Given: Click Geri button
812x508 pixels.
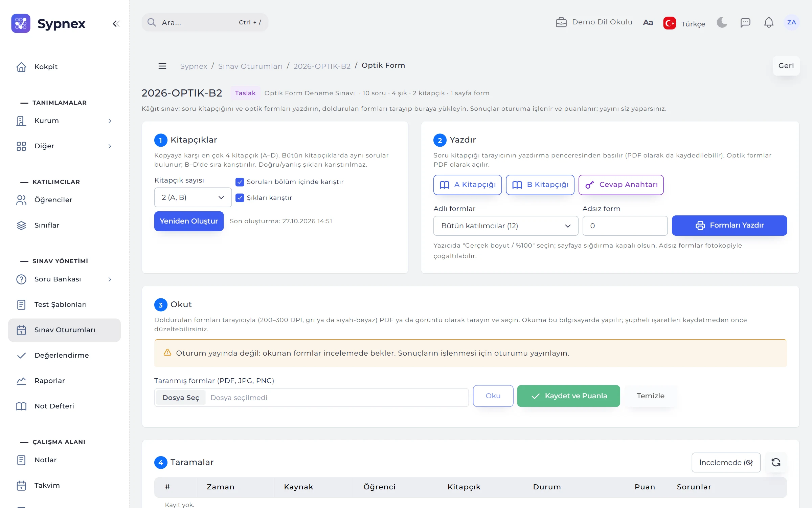Looking at the screenshot, I should pos(786,66).
